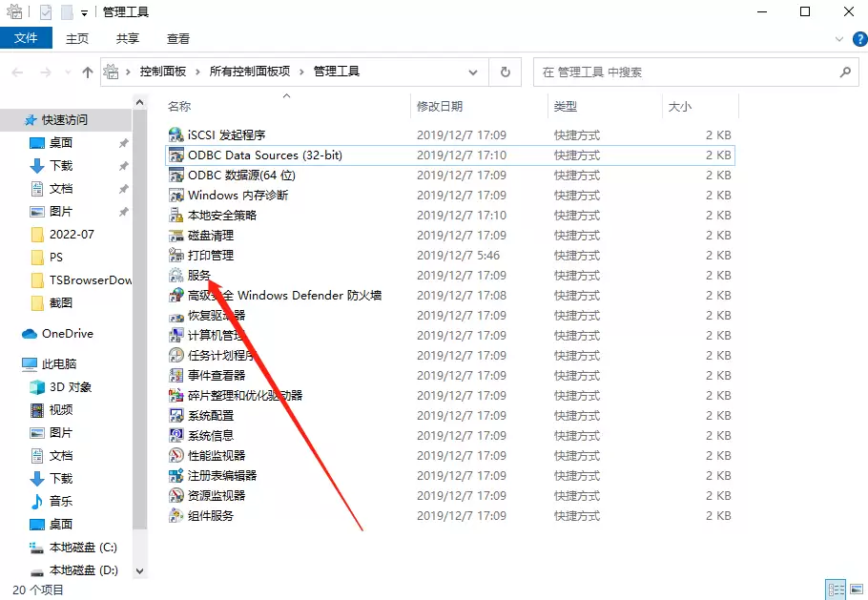Open help via the question mark button
The image size is (868, 600).
coord(859,38)
